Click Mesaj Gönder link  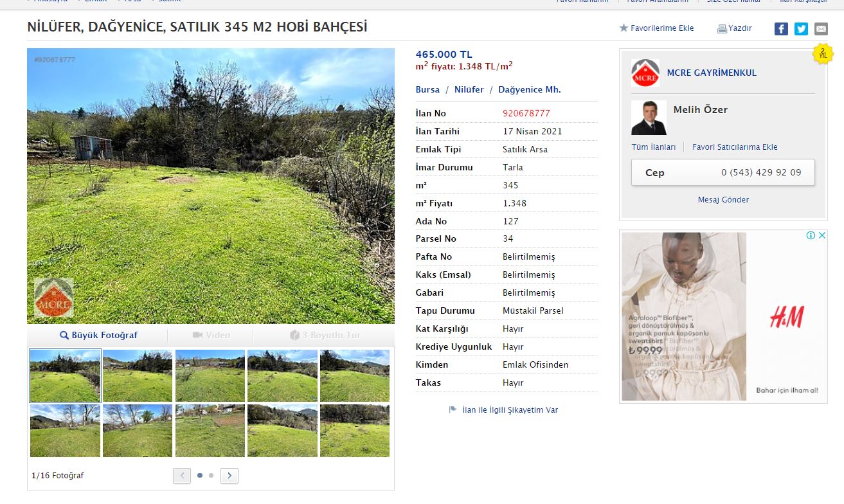tap(723, 200)
